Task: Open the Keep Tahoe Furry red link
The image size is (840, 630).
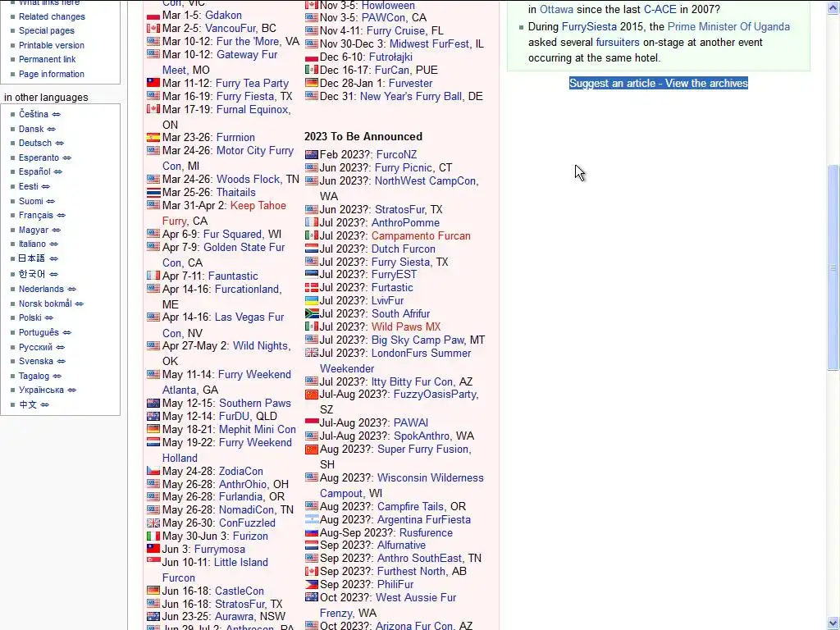Action: pos(224,213)
